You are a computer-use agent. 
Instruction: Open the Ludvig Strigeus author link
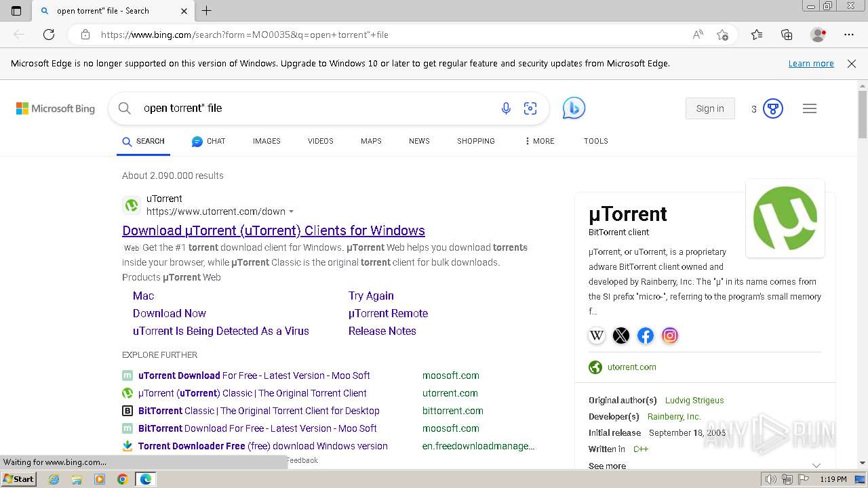click(x=694, y=400)
